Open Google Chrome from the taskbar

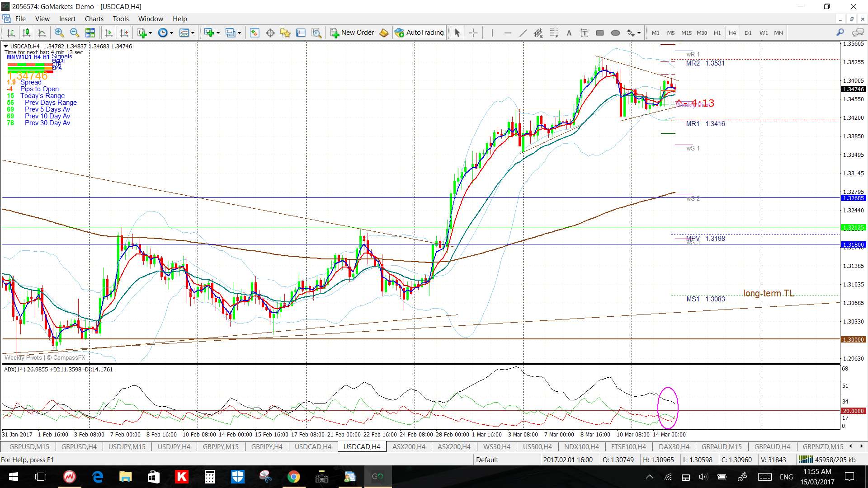pos(293,477)
